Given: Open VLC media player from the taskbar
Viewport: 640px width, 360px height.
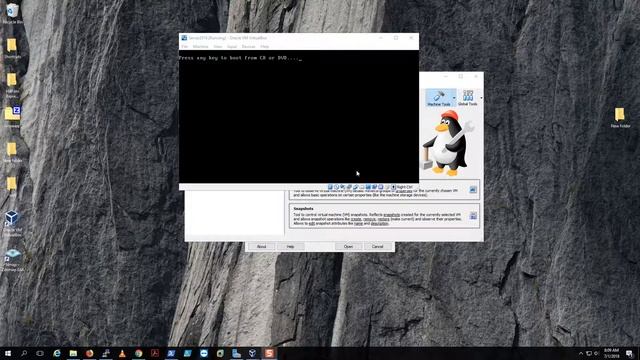Looking at the screenshot, I should pos(122,353).
